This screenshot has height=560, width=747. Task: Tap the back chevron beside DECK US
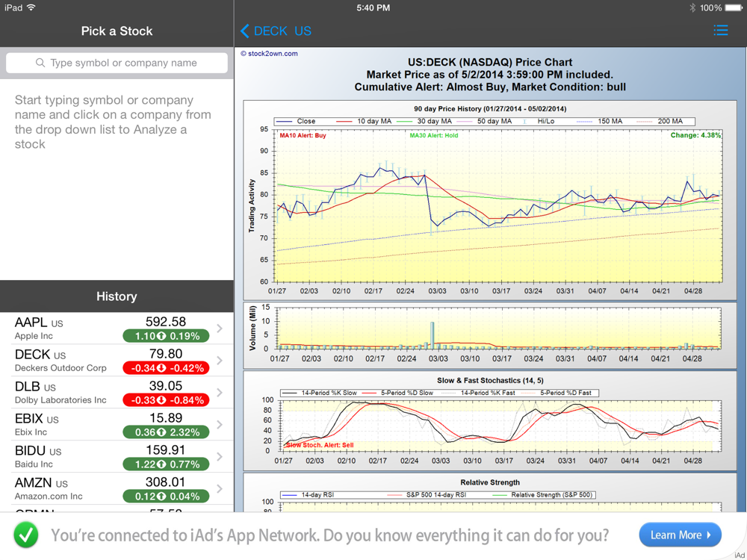click(244, 31)
